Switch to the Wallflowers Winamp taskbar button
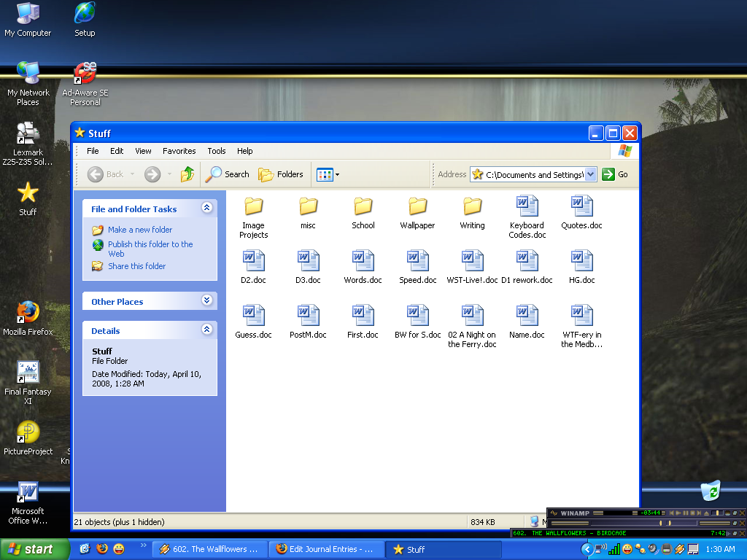This screenshot has height=560, width=747. tap(209, 549)
